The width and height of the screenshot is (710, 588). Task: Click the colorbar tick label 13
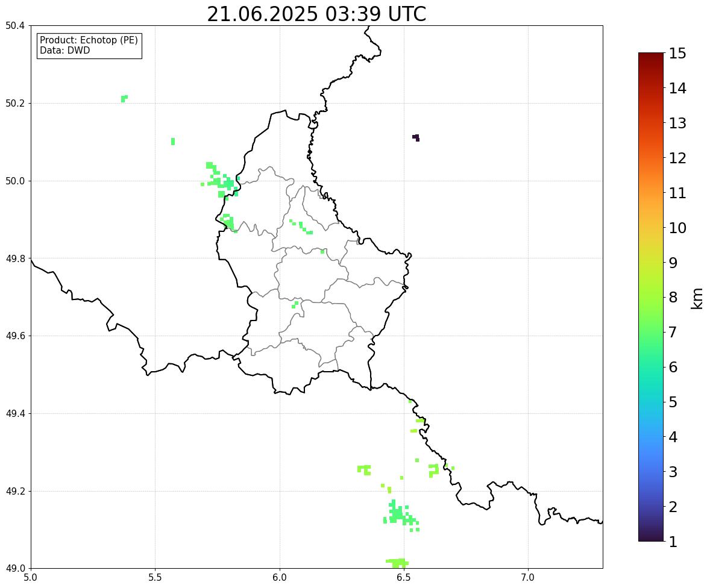[677, 123]
